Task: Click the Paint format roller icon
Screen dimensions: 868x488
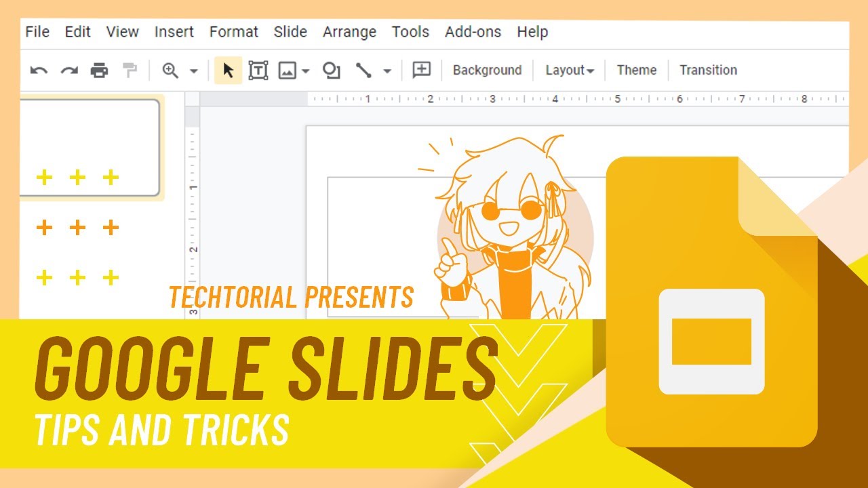Action: click(x=130, y=70)
